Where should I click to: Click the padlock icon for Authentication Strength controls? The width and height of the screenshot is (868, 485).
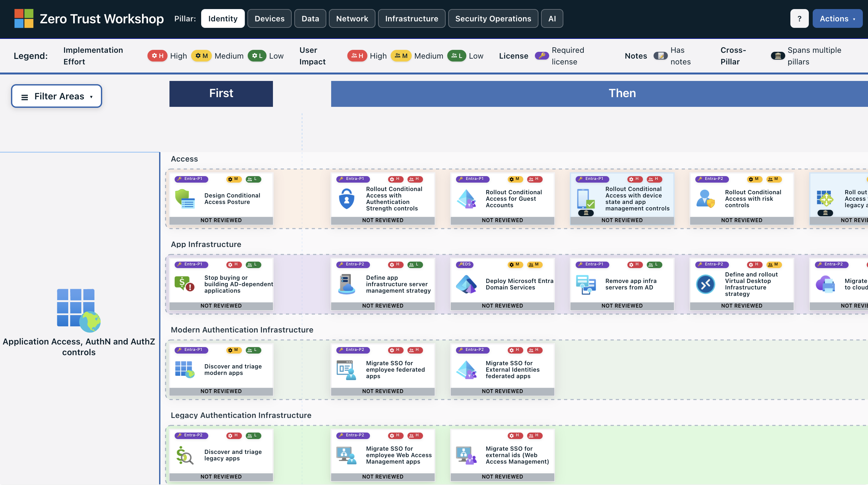pyautogui.click(x=347, y=199)
